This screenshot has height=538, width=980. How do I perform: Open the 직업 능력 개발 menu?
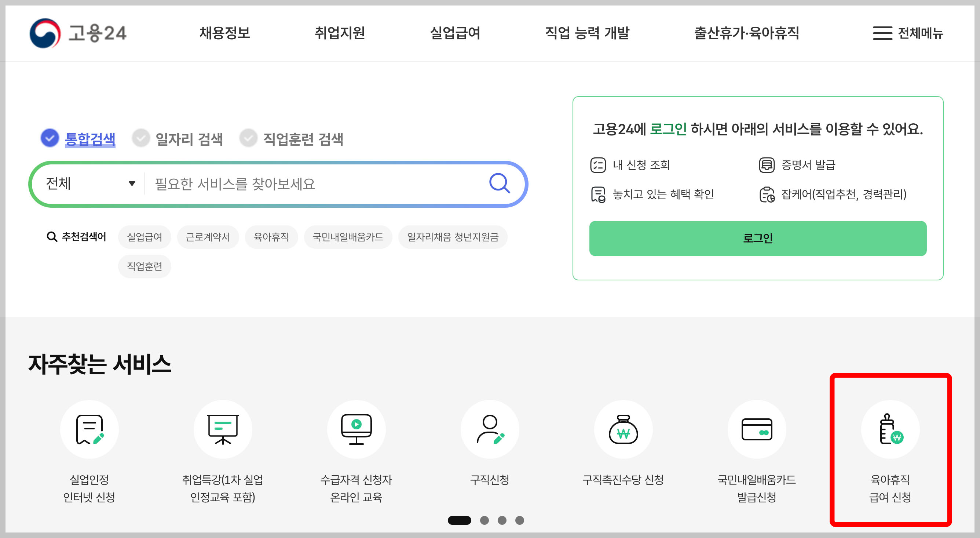588,33
